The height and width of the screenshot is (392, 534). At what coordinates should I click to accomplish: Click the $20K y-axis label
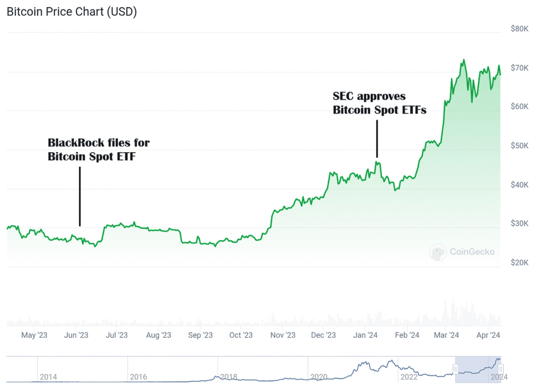tap(519, 263)
